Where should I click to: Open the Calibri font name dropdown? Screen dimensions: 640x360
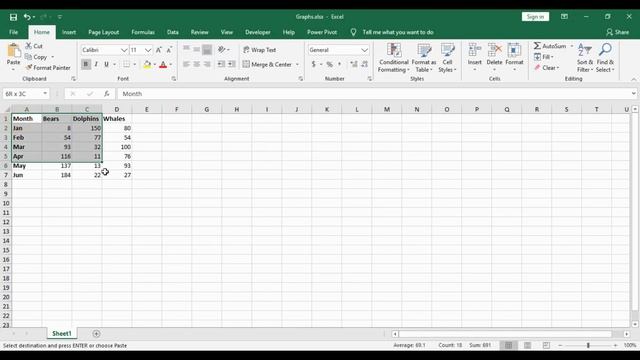point(124,50)
